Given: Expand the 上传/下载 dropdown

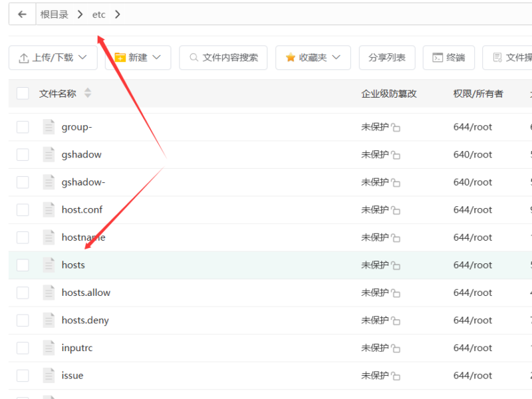Looking at the screenshot, I should (x=83, y=58).
